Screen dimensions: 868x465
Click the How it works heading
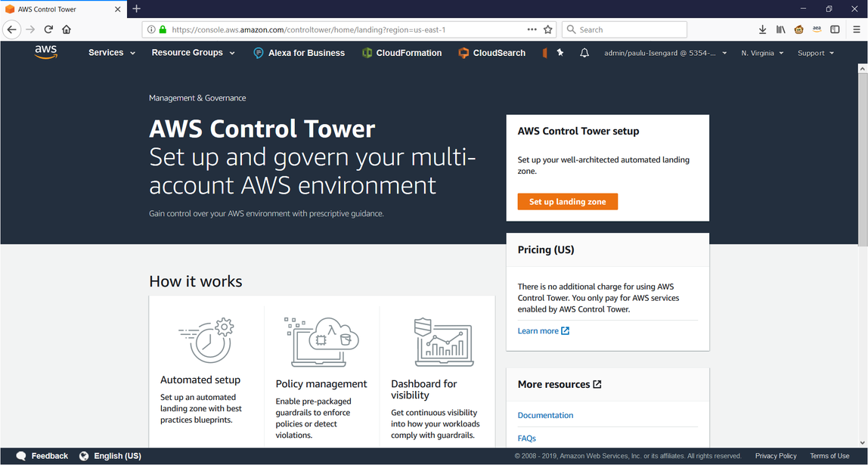point(195,281)
